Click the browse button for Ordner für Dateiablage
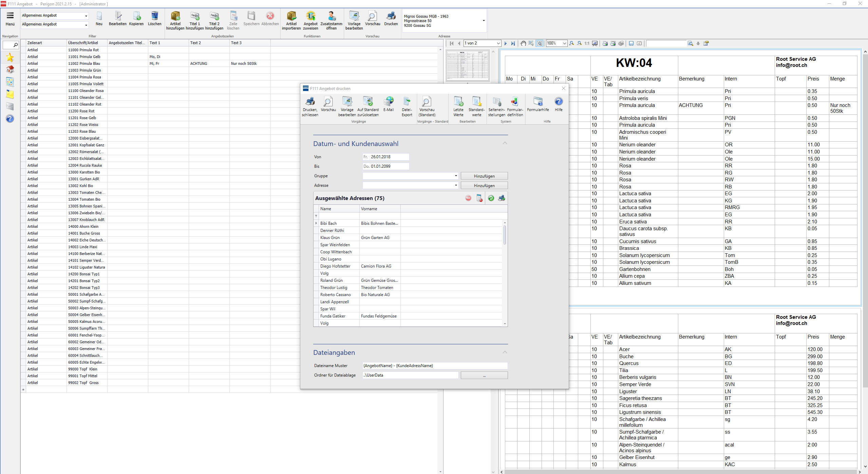Viewport: 868px width, 474px height. (484, 376)
